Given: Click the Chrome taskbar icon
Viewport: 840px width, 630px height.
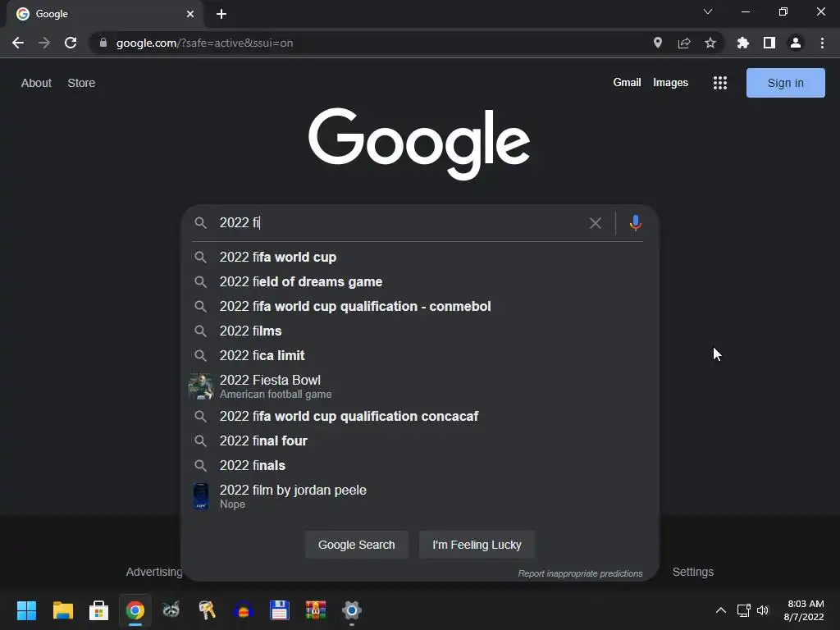Looking at the screenshot, I should (135, 610).
